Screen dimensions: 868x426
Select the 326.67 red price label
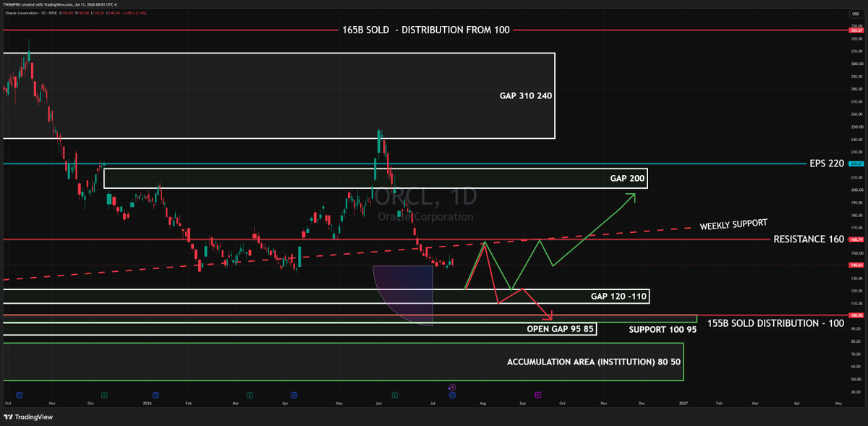[856, 30]
